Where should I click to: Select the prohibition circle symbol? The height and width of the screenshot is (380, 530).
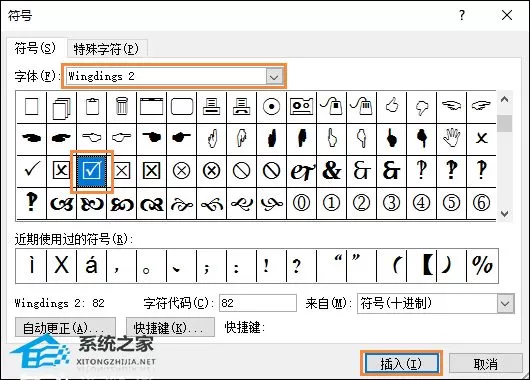(241, 171)
